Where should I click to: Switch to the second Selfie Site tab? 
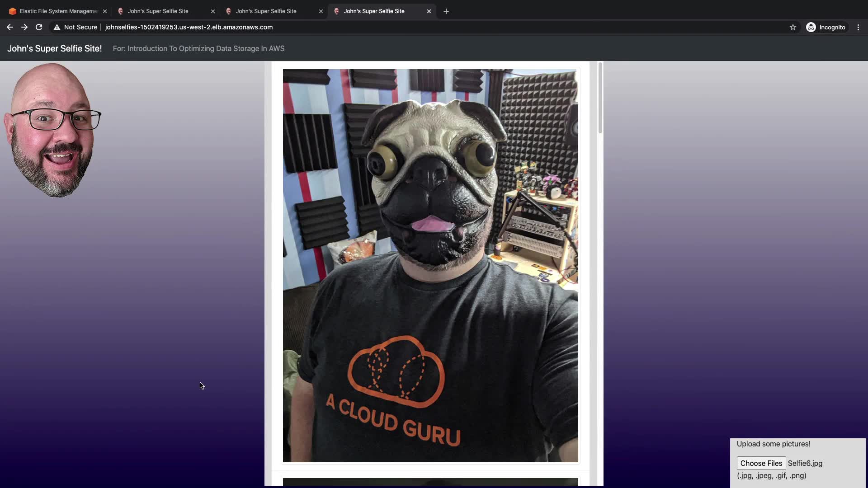pos(158,11)
